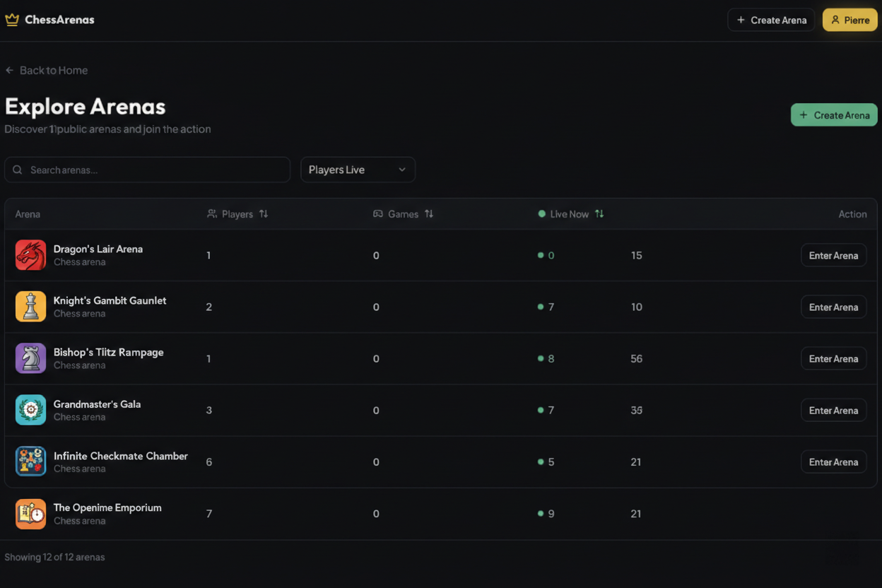The image size is (882, 588).
Task: Click the ChessArenas crown logo icon
Action: point(11,20)
